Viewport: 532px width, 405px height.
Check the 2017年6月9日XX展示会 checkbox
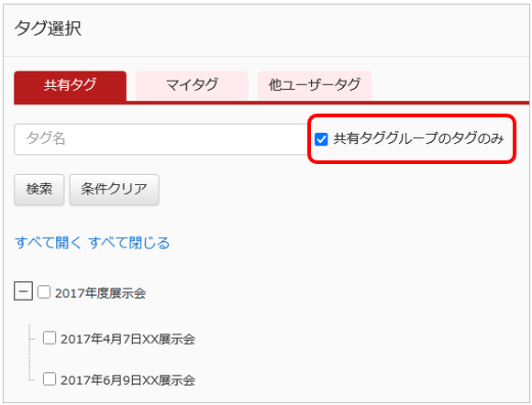[x=50, y=379]
